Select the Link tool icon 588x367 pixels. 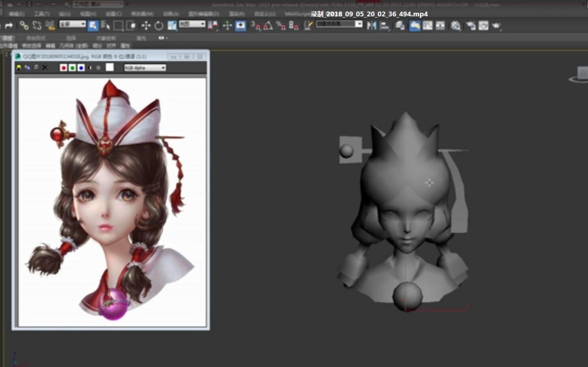(x=24, y=26)
